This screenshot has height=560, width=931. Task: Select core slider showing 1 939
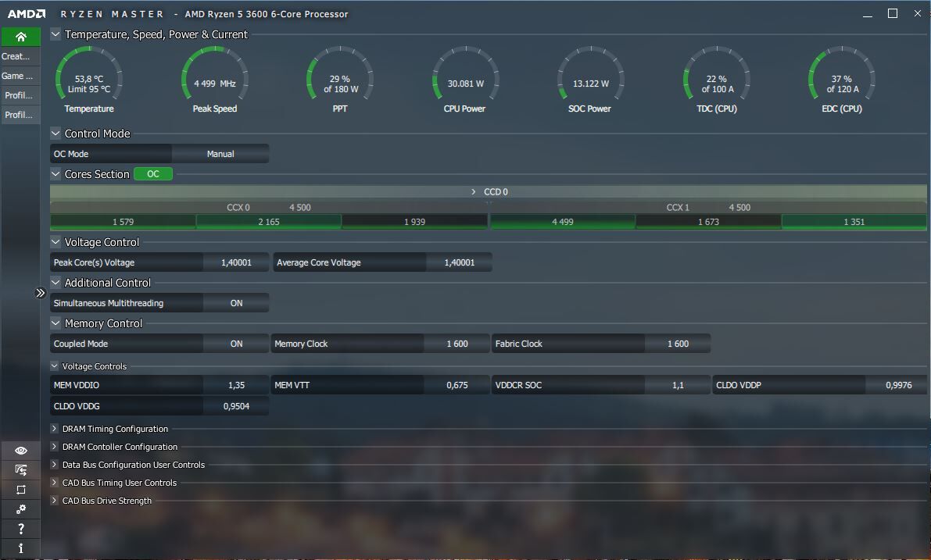click(414, 222)
